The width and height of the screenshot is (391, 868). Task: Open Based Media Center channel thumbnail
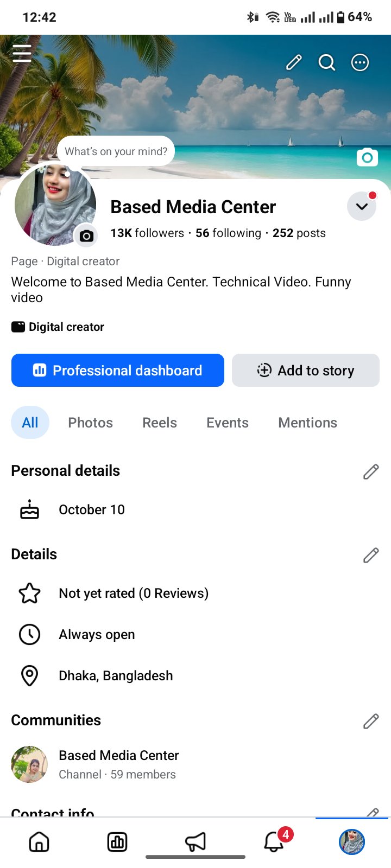30,764
